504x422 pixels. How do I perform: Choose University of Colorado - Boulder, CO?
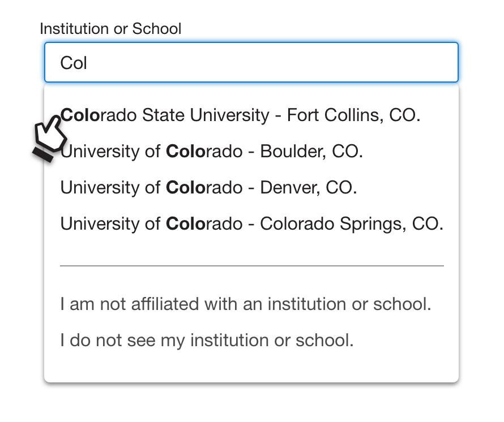point(211,152)
